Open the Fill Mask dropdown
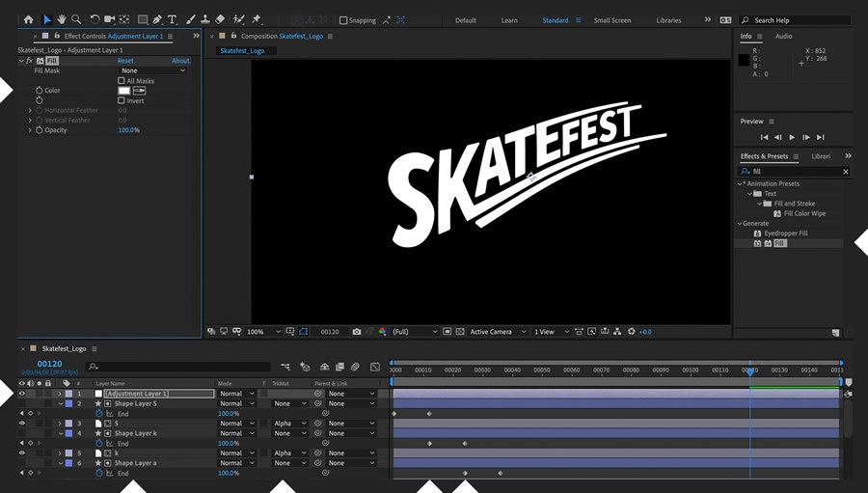The width and height of the screenshot is (868, 493). [x=152, y=70]
